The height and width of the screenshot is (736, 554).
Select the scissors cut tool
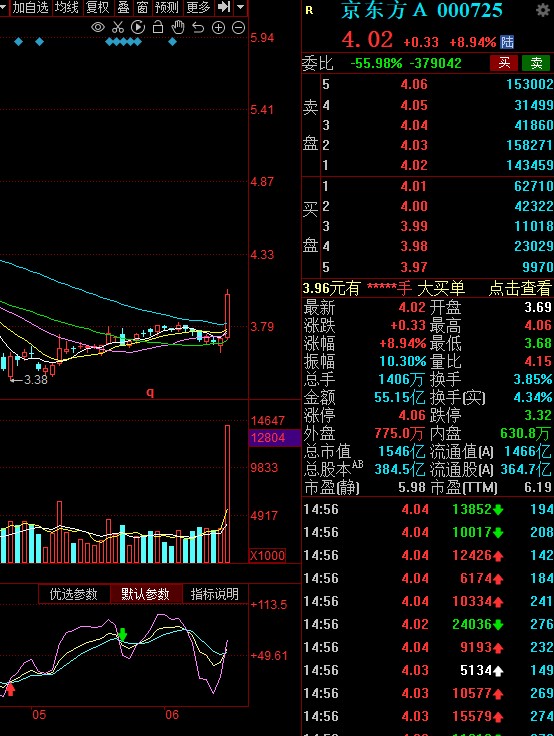pos(118,27)
